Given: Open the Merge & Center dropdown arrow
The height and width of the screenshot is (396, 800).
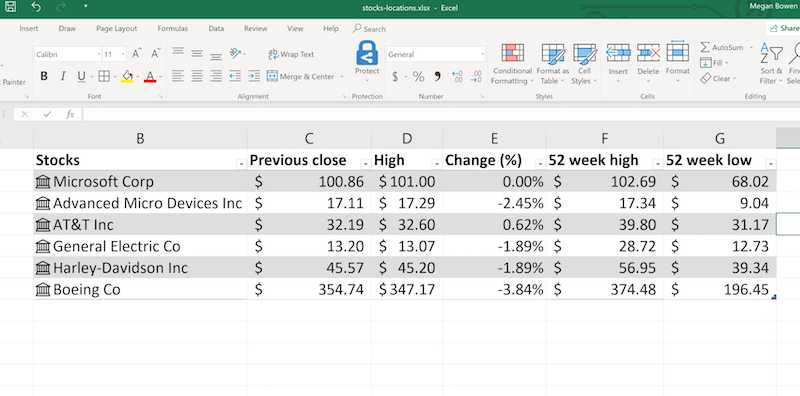Looking at the screenshot, I should [x=341, y=77].
